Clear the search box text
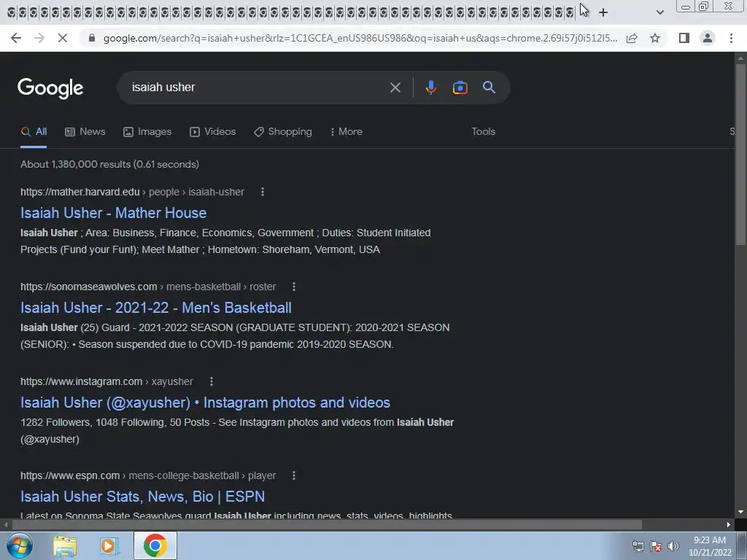 click(395, 87)
